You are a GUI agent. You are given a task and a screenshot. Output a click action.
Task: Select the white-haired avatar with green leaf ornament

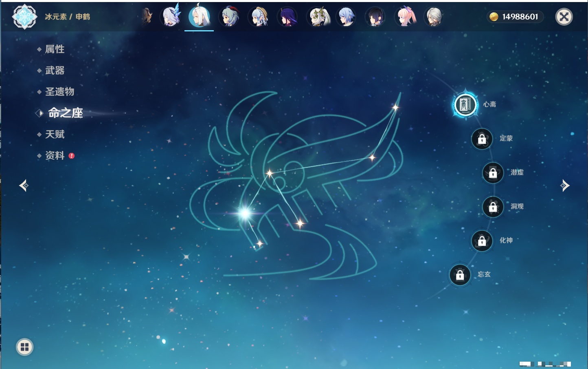[318, 17]
